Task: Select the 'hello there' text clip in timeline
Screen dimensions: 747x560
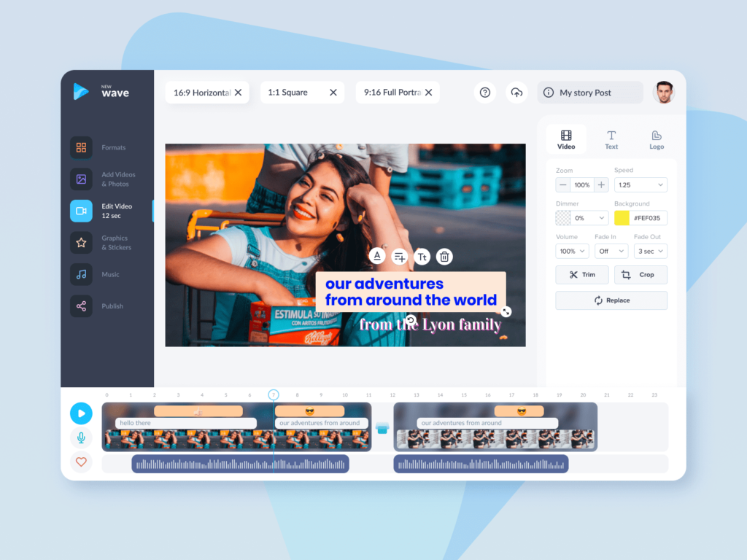Action: (x=186, y=423)
